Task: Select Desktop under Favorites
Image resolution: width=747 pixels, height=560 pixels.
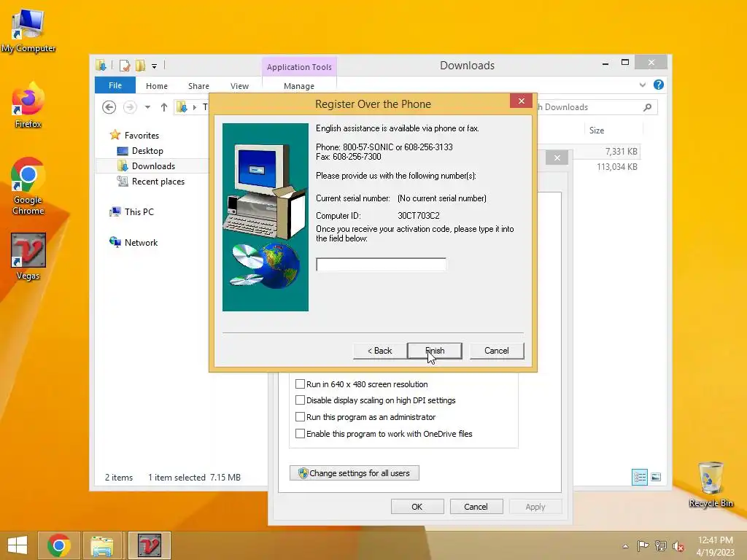Action: click(147, 150)
